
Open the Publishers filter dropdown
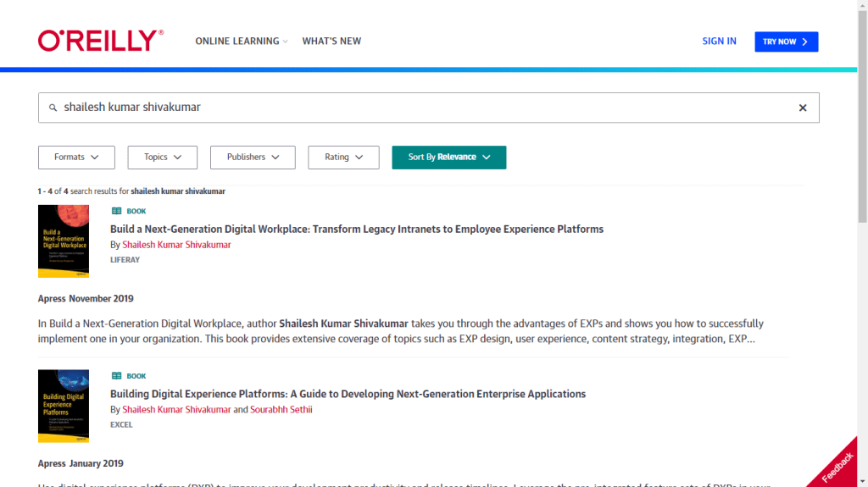point(253,158)
